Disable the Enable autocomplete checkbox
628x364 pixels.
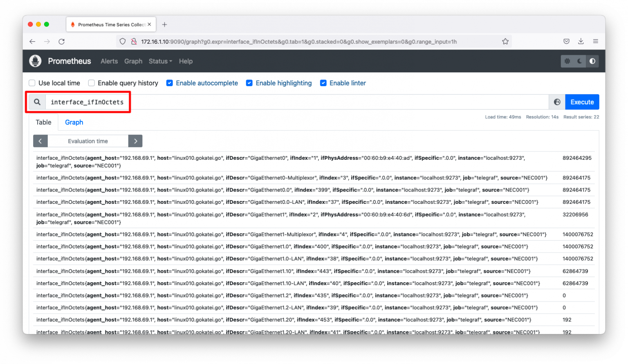170,83
